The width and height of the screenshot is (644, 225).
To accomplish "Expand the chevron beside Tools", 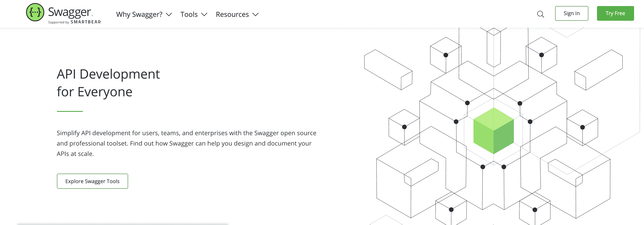I will [x=204, y=14].
